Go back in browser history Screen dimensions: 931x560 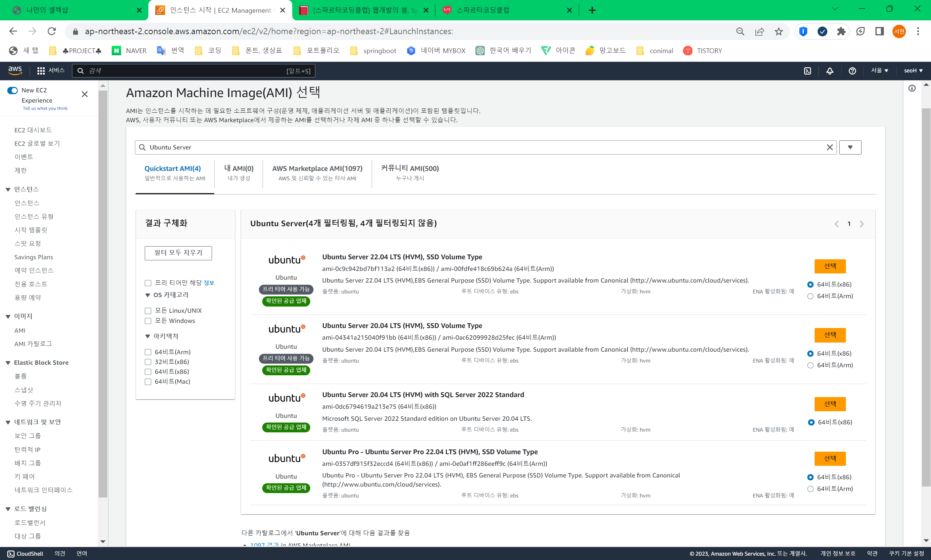pos(13,31)
